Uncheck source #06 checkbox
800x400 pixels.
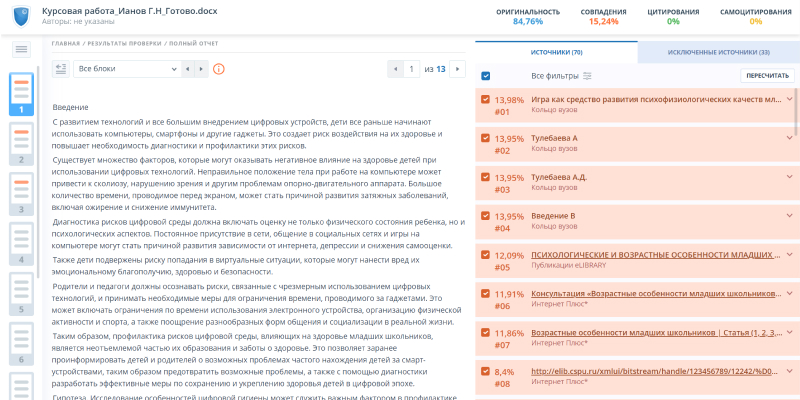click(x=486, y=293)
